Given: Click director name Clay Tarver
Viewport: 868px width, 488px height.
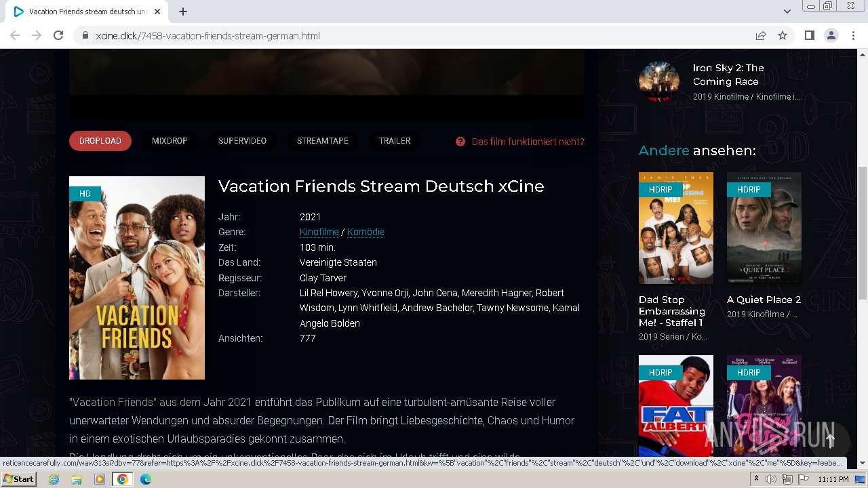Looking at the screenshot, I should click(323, 278).
